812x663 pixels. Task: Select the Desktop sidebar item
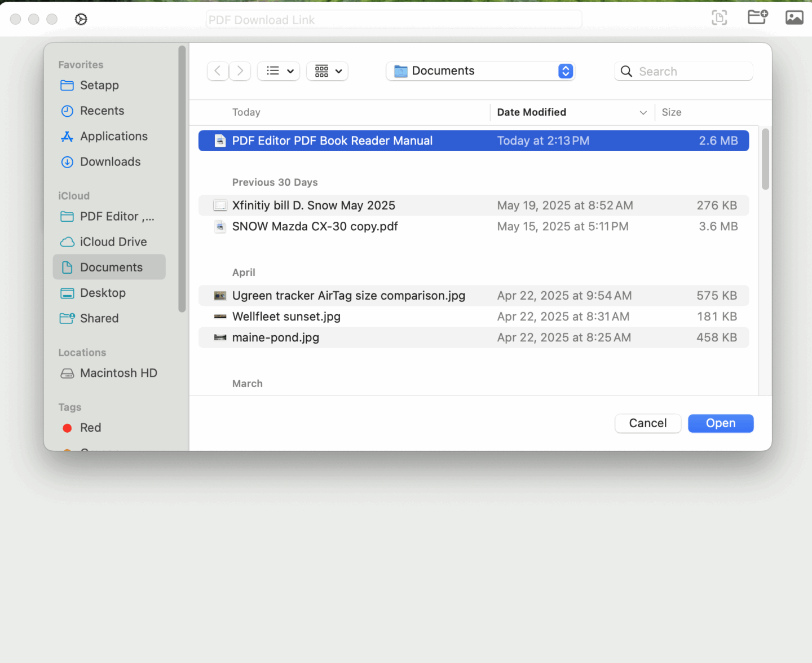point(103,293)
